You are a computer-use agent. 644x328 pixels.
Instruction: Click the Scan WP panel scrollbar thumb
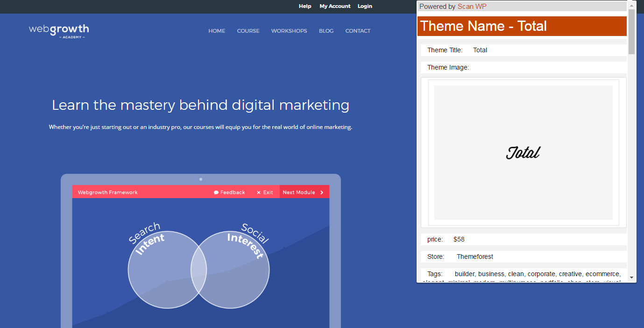632,31
